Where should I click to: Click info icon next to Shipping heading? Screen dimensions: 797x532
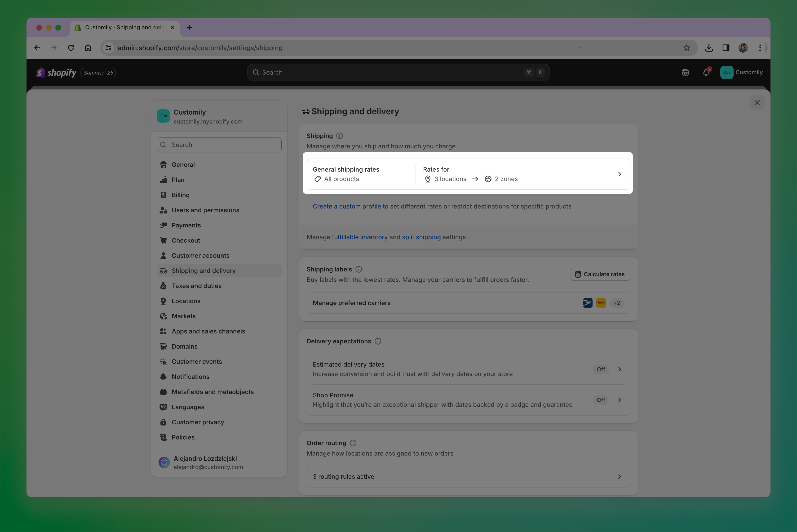339,136
